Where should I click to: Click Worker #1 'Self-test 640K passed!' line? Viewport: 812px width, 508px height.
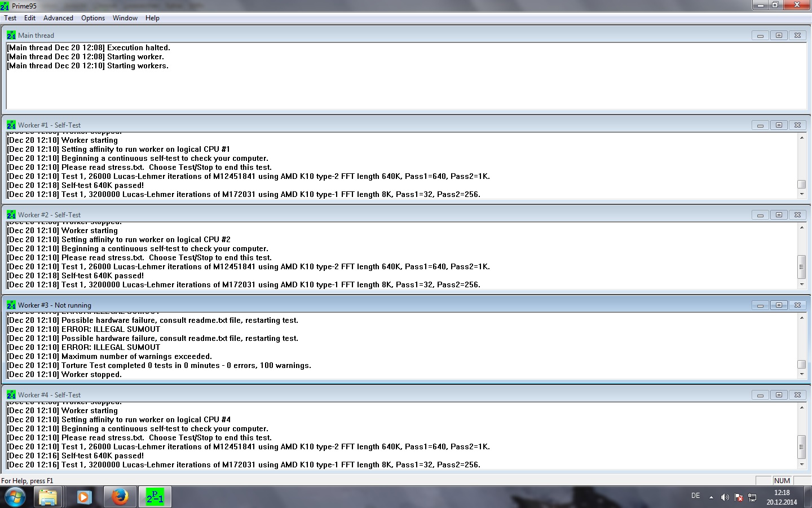tap(76, 185)
